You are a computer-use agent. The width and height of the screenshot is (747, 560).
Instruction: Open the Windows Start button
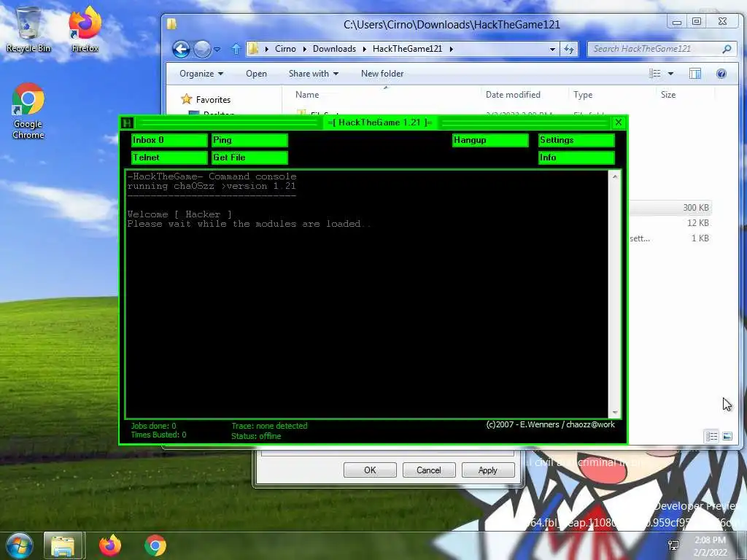pos(20,545)
